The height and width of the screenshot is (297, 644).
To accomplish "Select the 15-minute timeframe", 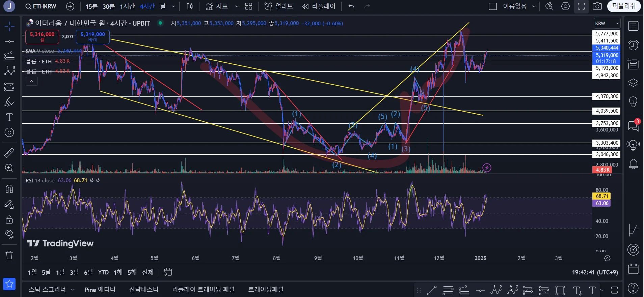I will coord(91,6).
